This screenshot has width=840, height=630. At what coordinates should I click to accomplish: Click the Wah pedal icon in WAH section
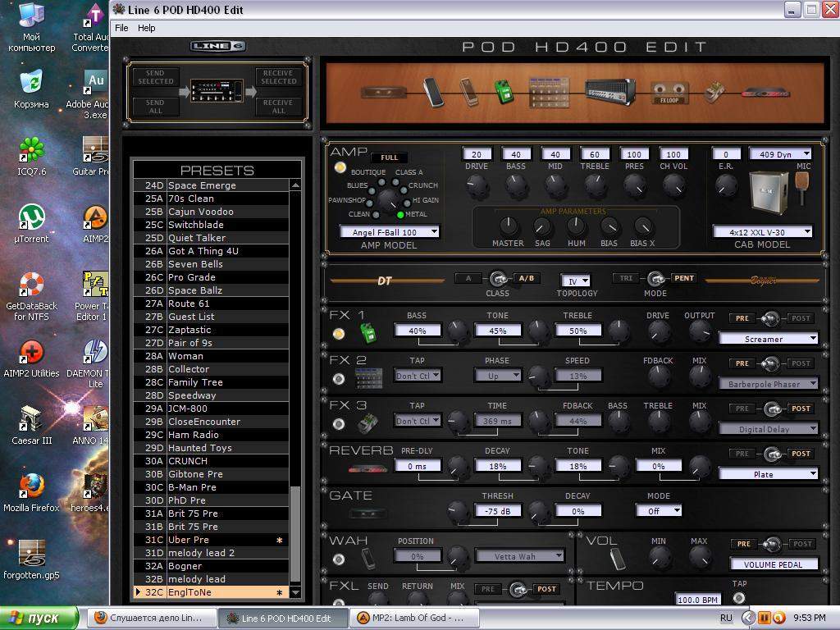(x=368, y=559)
